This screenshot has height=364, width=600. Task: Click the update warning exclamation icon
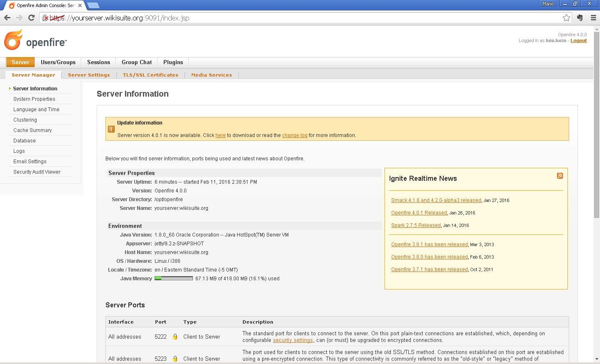111,129
